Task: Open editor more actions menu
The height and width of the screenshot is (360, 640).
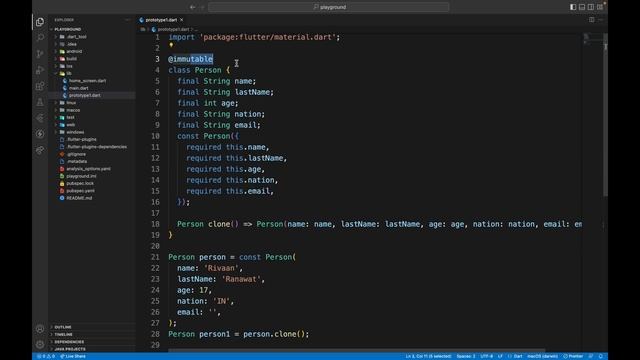Action: (x=600, y=20)
